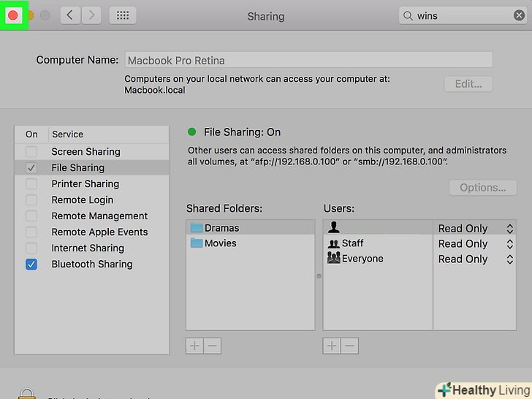Screen dimensions: 532x399
Task: Click the Options... button
Action: pyautogui.click(x=482, y=188)
